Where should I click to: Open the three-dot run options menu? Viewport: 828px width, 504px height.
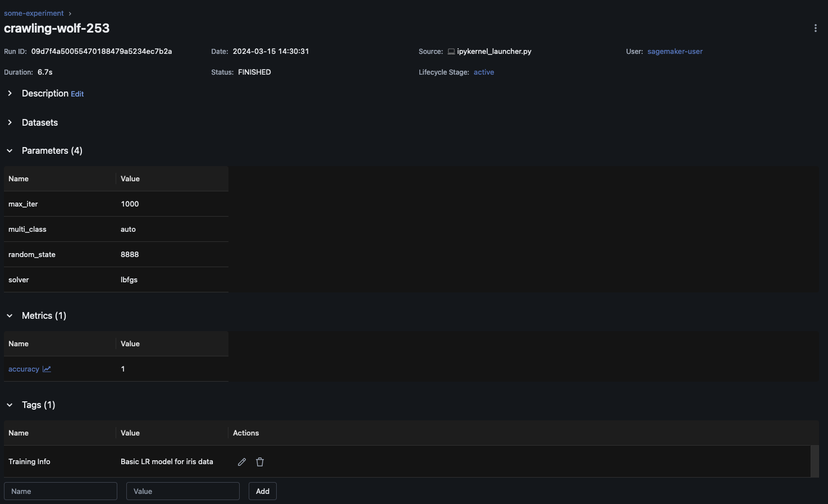click(815, 28)
